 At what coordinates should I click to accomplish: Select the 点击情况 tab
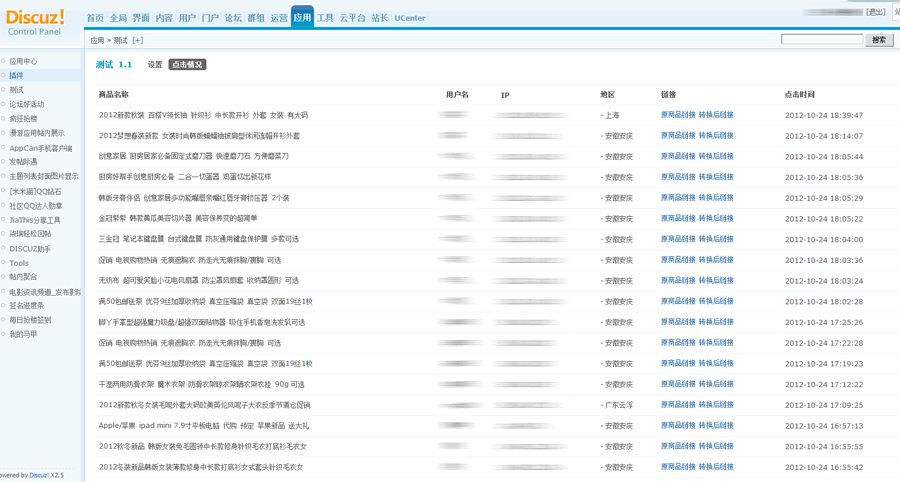[187, 65]
